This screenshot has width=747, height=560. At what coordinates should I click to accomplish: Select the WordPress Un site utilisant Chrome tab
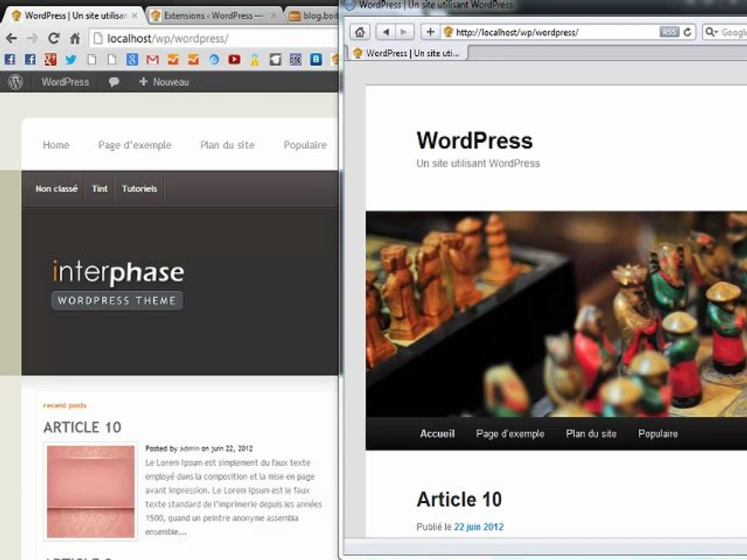point(74,16)
